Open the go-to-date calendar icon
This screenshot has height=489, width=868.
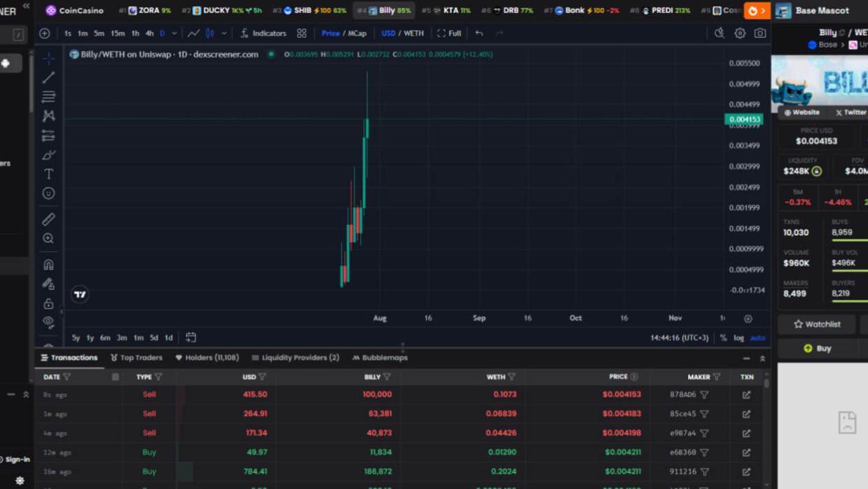tap(190, 338)
